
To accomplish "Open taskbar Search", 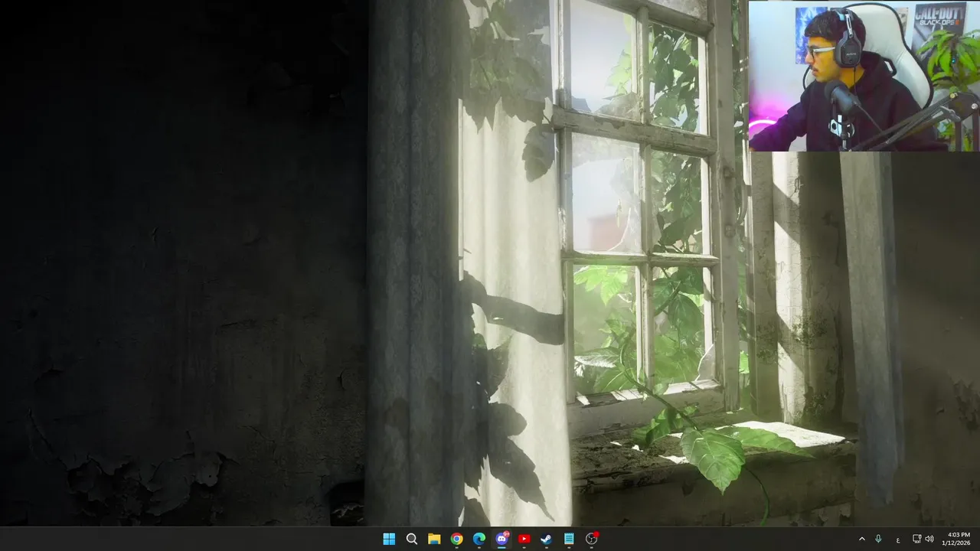I will pyautogui.click(x=411, y=539).
